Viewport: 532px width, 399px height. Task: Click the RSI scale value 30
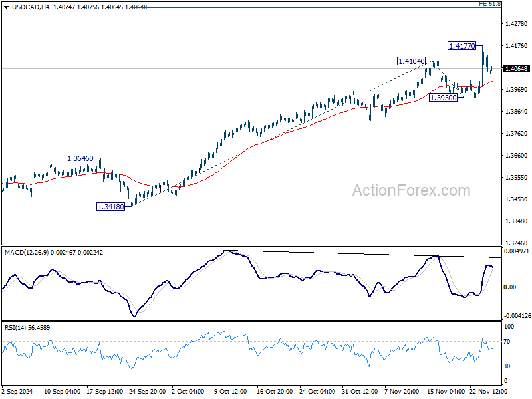click(507, 366)
